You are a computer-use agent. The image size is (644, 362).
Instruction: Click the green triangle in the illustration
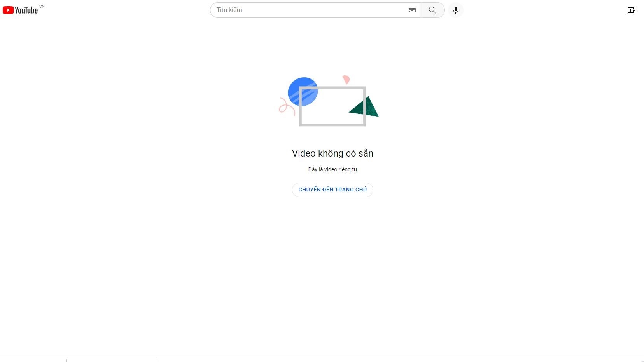pyautogui.click(x=365, y=107)
